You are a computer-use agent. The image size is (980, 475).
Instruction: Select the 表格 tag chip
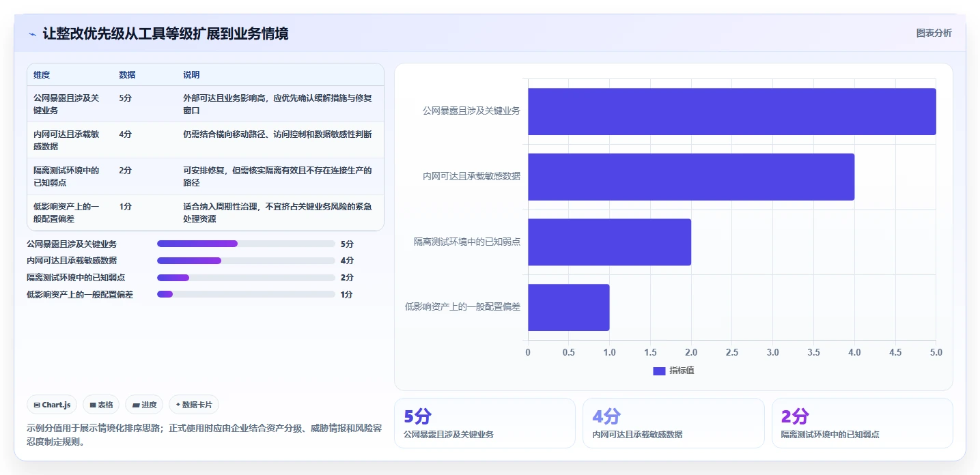[x=101, y=405]
